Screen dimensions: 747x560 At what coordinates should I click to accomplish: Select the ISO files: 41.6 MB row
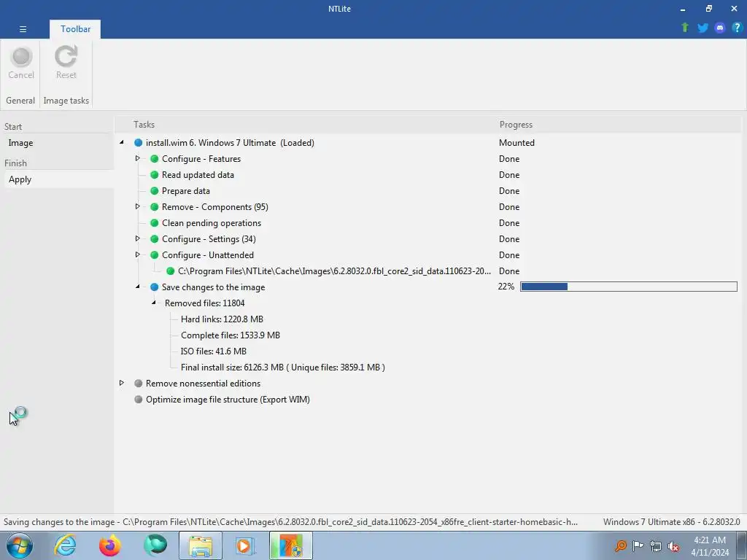tap(214, 351)
